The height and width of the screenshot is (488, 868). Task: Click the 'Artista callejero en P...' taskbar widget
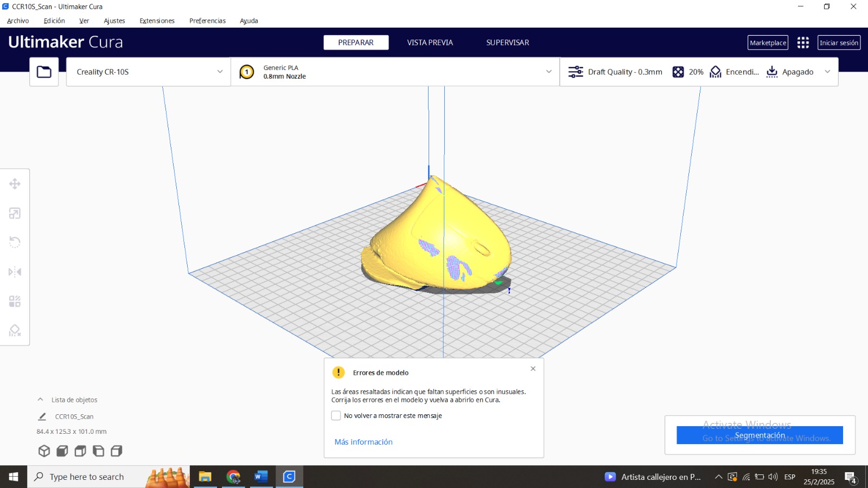pyautogui.click(x=653, y=477)
